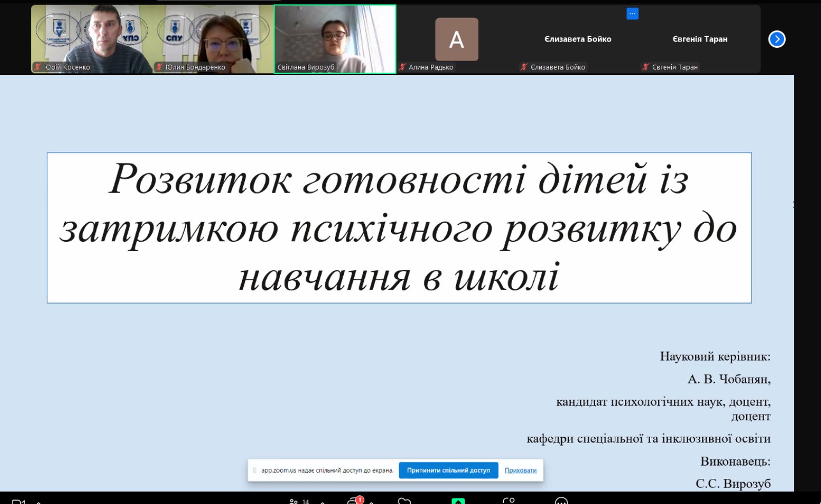The width and height of the screenshot is (821, 504).
Task: Select Юлия Бондаренко's video thumbnail
Action: click(213, 39)
